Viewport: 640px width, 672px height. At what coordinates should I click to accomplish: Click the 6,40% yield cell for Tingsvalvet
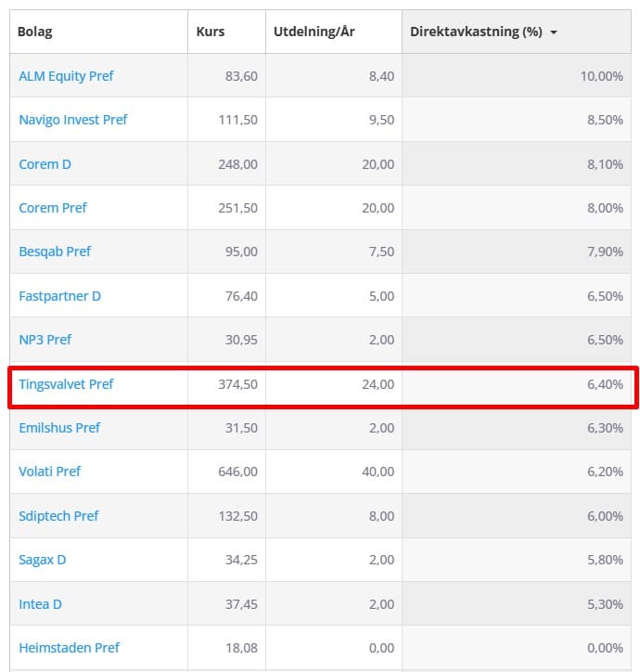pos(605,384)
